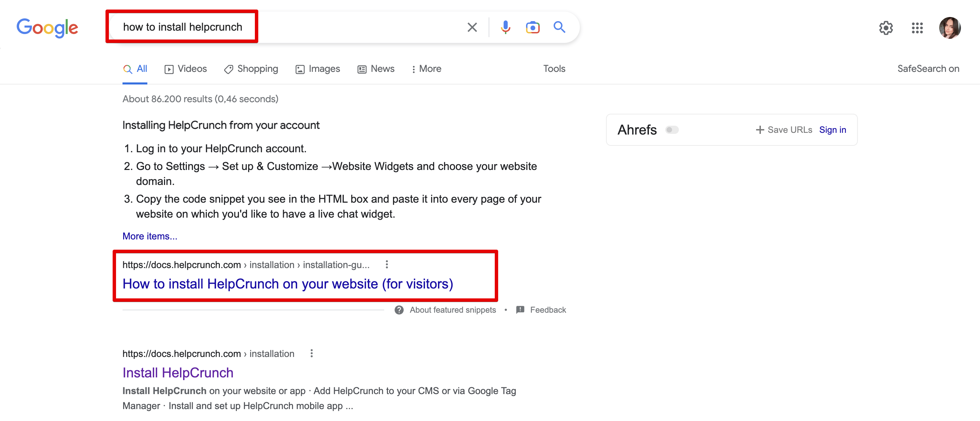
Task: Select the All tab
Action: [x=135, y=69]
